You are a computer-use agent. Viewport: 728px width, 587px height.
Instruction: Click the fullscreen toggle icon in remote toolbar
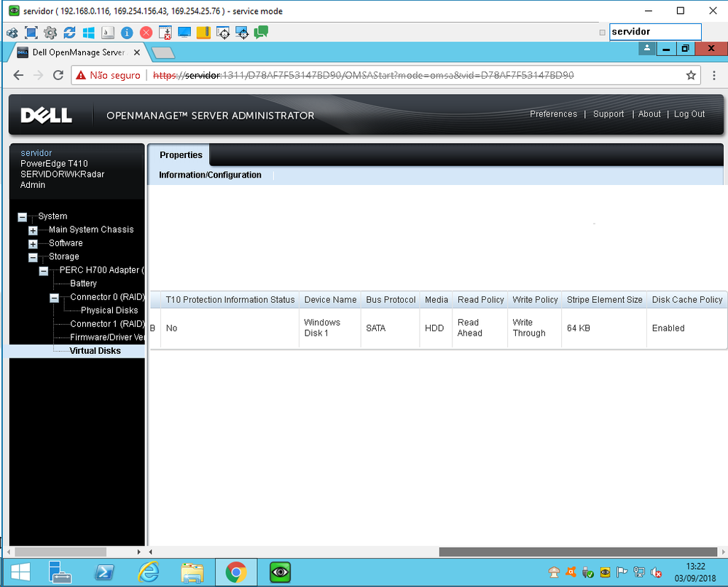(31, 33)
